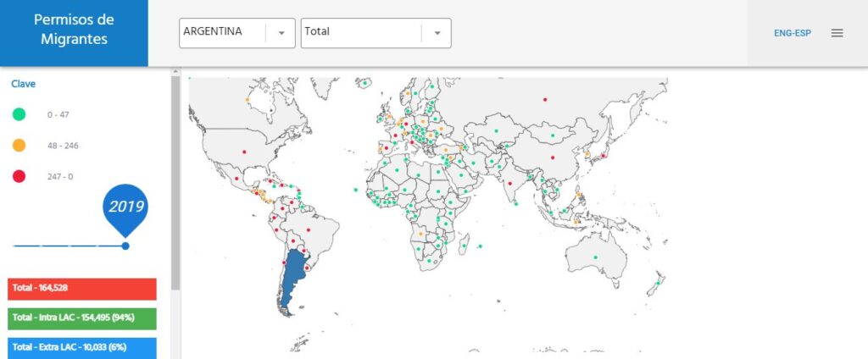Click the year slider handle at right end
The image size is (868, 359).
point(125,246)
